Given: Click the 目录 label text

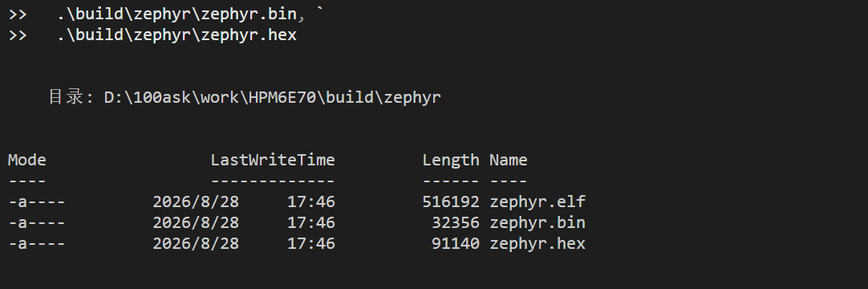Looking at the screenshot, I should (x=65, y=97).
